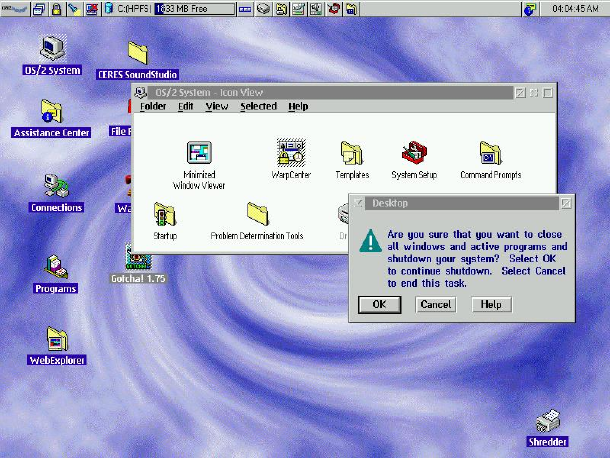Click OK to continue shutdown
610x458 pixels.
(379, 304)
